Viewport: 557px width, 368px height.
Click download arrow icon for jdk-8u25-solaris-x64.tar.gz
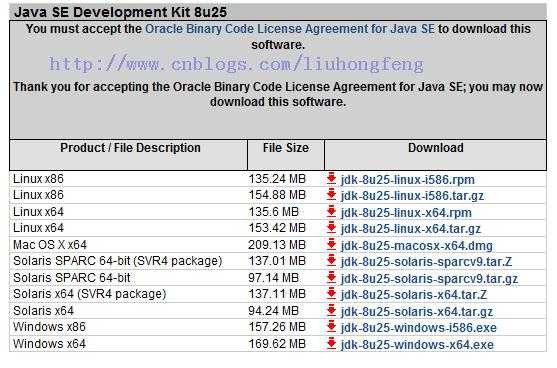click(x=331, y=311)
